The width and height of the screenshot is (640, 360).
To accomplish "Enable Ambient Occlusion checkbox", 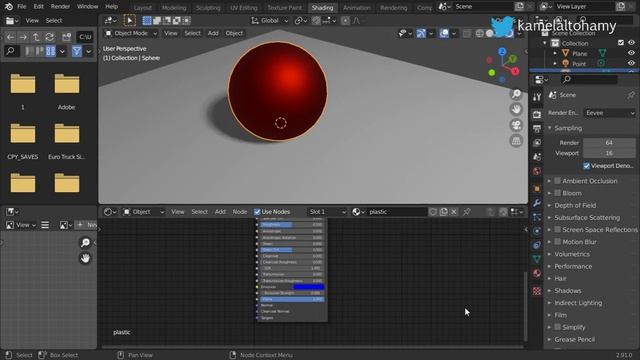I will coord(558,181).
